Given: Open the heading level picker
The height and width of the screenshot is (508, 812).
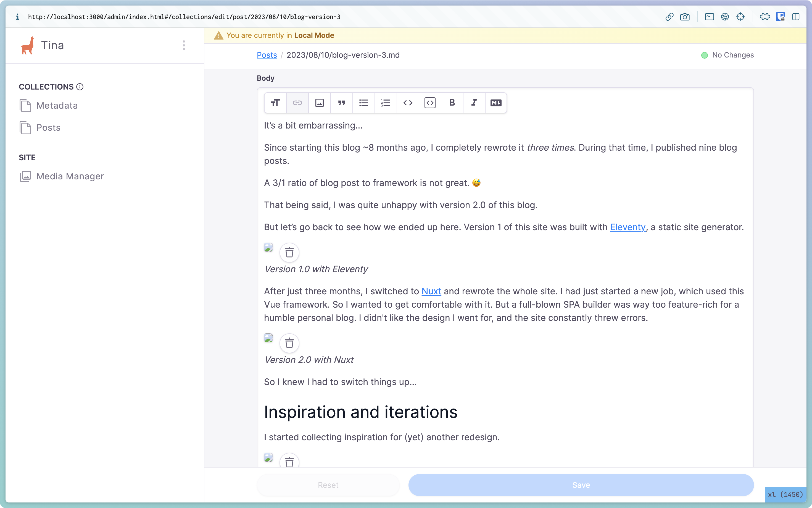Looking at the screenshot, I should click(x=275, y=103).
